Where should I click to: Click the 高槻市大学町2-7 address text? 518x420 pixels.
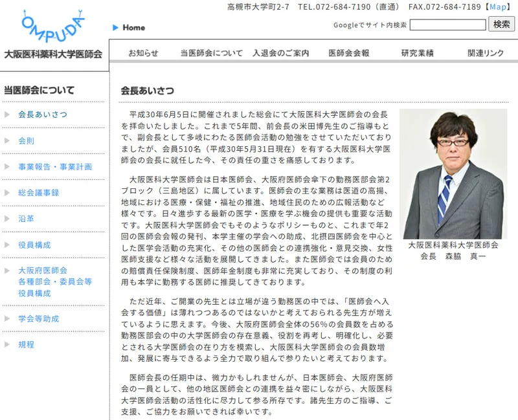coord(258,7)
